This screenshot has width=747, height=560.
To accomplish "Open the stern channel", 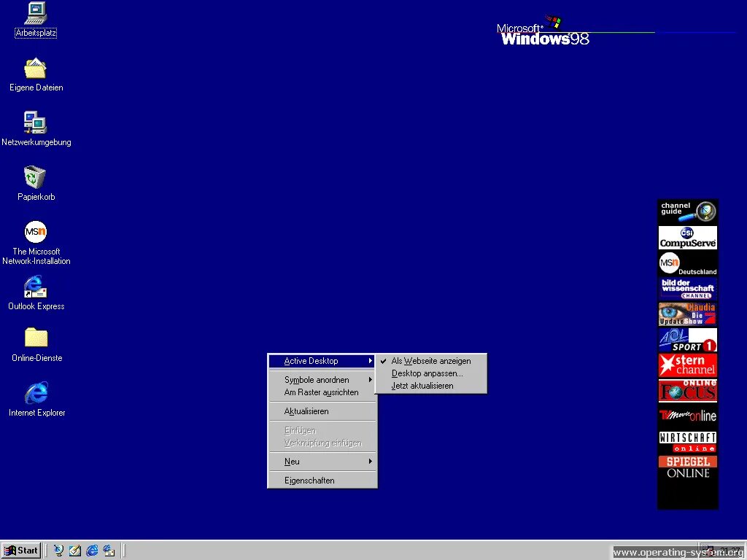I will pos(687,365).
